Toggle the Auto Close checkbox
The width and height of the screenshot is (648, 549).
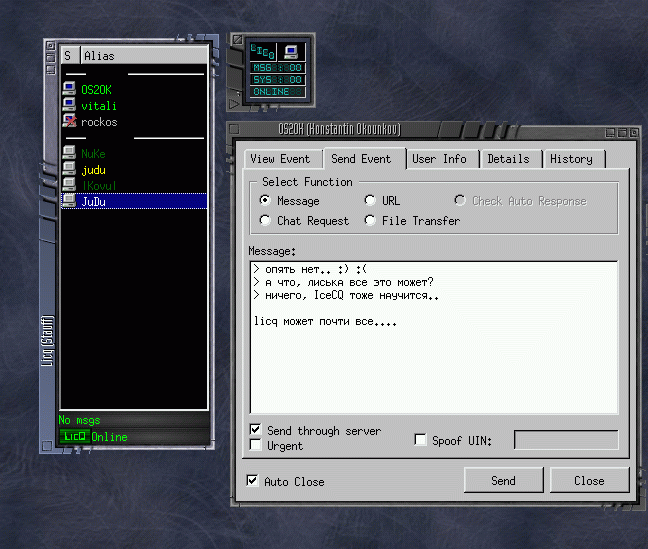coord(252,481)
